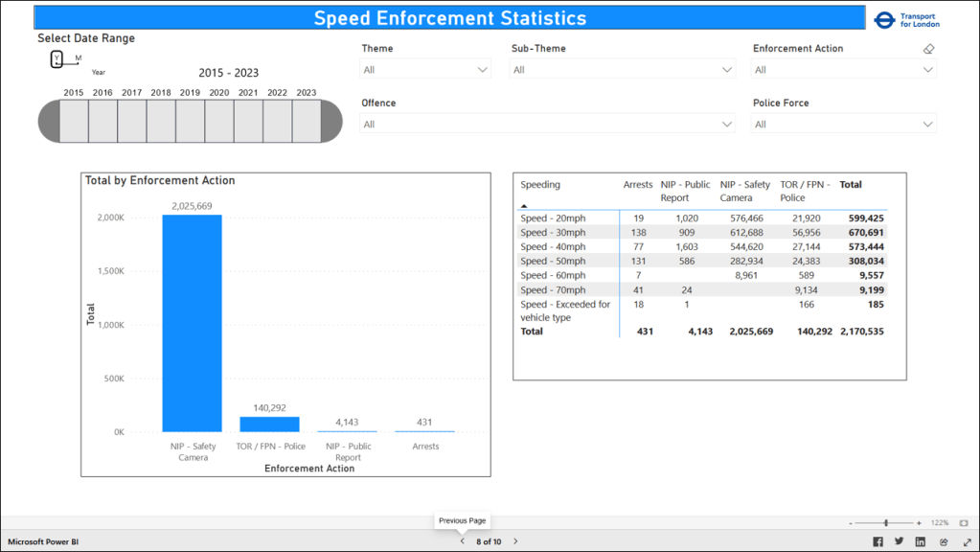Click the eraser icon to clear selections

928,49
